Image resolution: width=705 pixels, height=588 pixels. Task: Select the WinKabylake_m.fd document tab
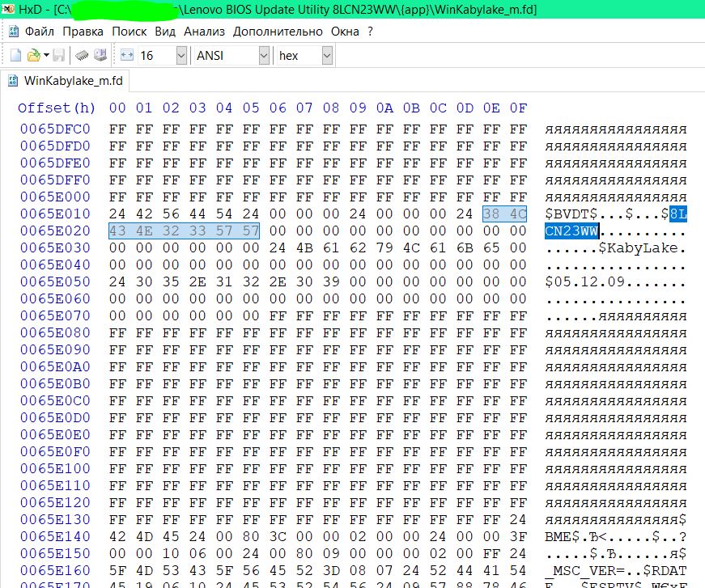(x=66, y=81)
